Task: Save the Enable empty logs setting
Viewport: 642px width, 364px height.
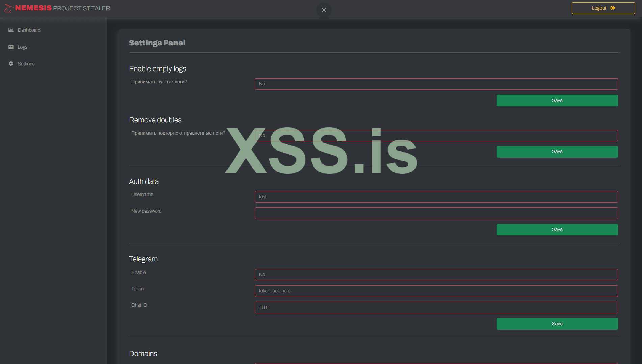Action: point(557,101)
